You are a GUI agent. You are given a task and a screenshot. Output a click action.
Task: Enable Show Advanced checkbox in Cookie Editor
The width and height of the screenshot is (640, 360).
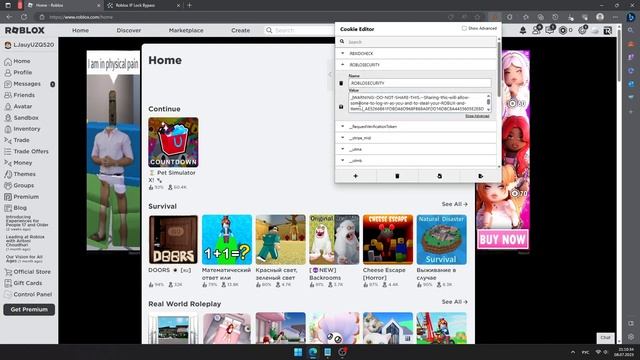(464, 28)
